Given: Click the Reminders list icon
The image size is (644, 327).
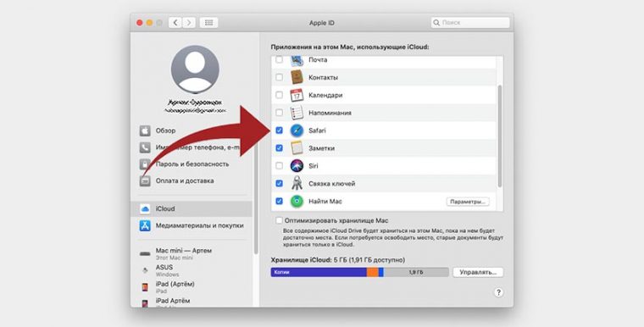Looking at the screenshot, I should pyautogui.click(x=297, y=113).
